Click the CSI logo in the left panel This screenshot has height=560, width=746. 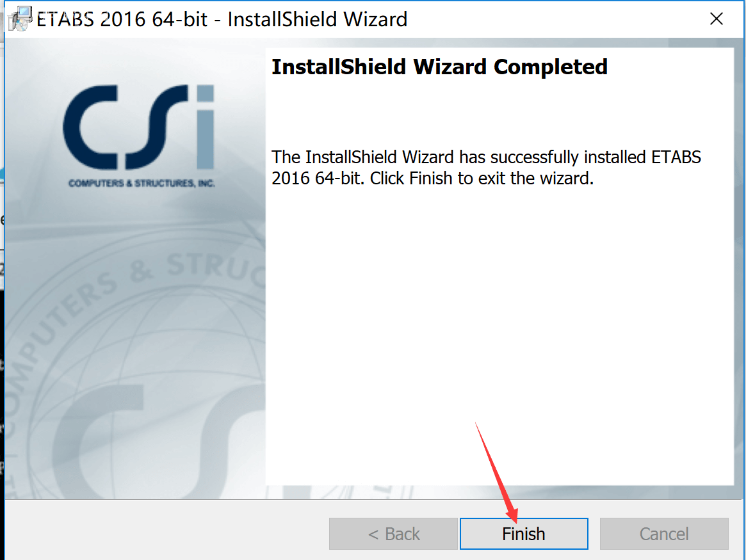pyautogui.click(x=139, y=136)
